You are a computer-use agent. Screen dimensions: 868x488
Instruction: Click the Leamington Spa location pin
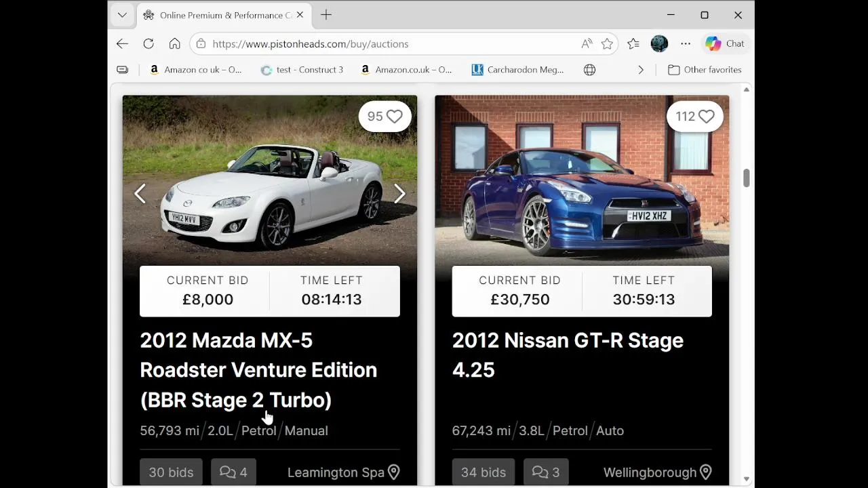point(393,472)
